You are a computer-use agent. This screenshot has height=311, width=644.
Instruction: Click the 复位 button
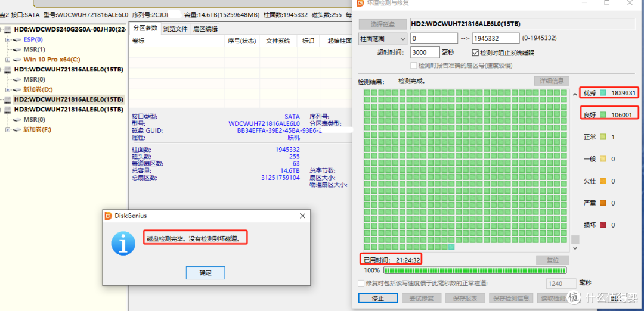(552, 260)
